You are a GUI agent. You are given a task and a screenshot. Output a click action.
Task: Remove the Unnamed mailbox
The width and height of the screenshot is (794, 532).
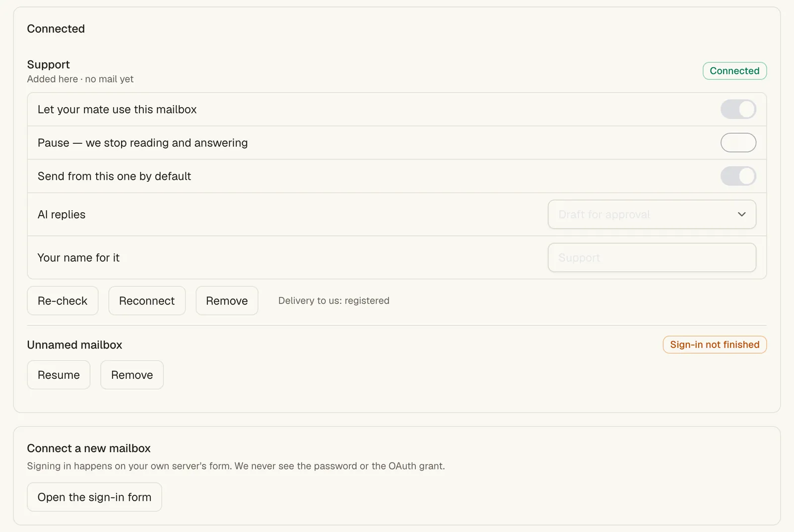pos(132,375)
